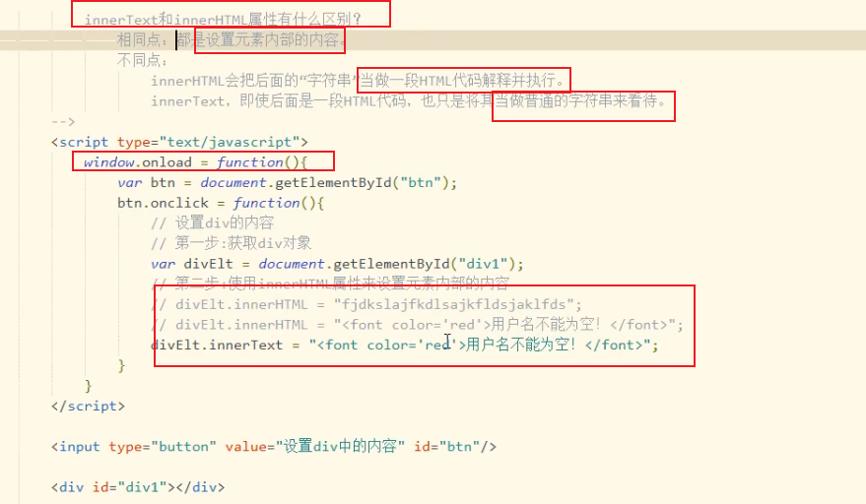Click the 'btn.onclick = function(){' line
This screenshot has width=866, height=504.
point(221,203)
